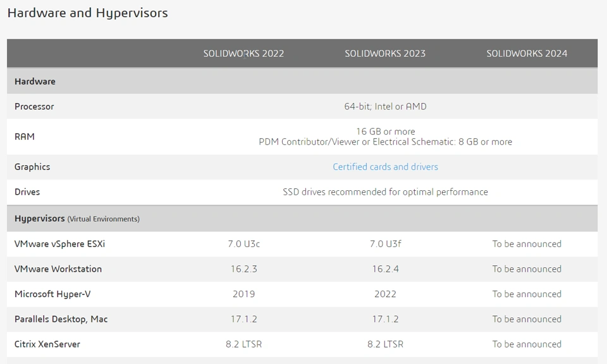
Task: Select the '2019' Hyper-V version
Action: 243,294
